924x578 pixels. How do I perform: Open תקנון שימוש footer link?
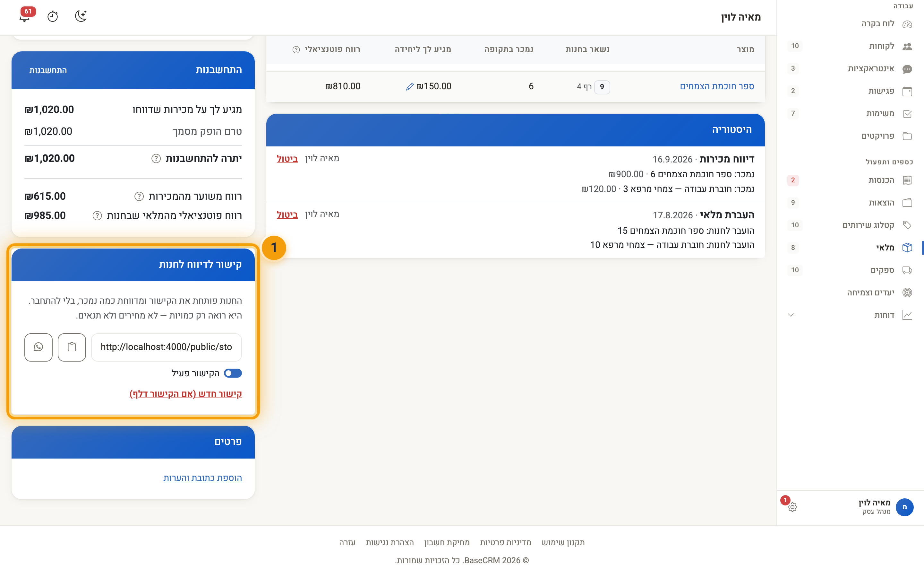[x=563, y=542]
